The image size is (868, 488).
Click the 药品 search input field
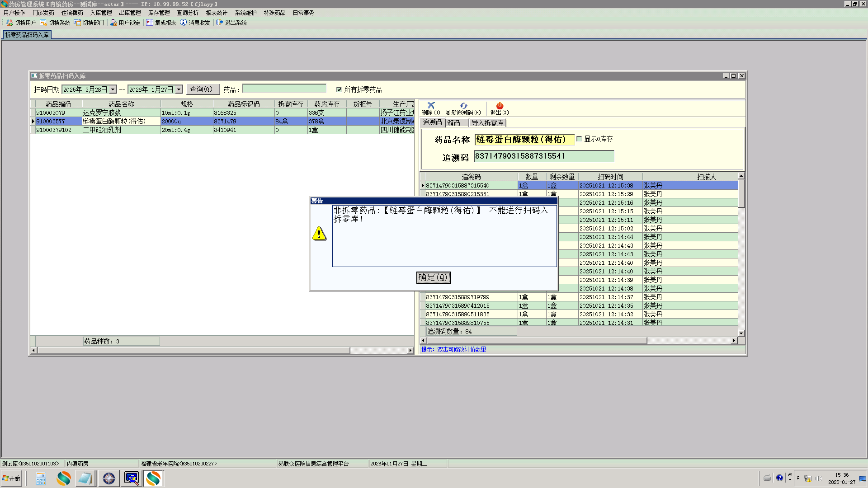[284, 89]
